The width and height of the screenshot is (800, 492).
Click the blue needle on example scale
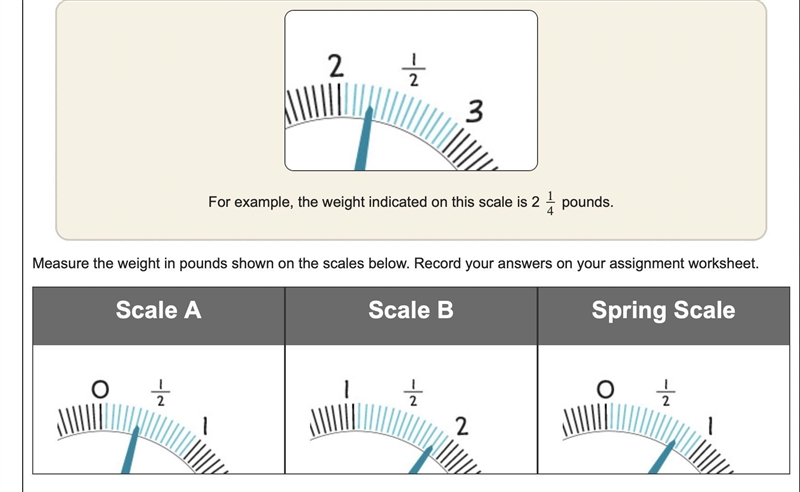tap(364, 139)
